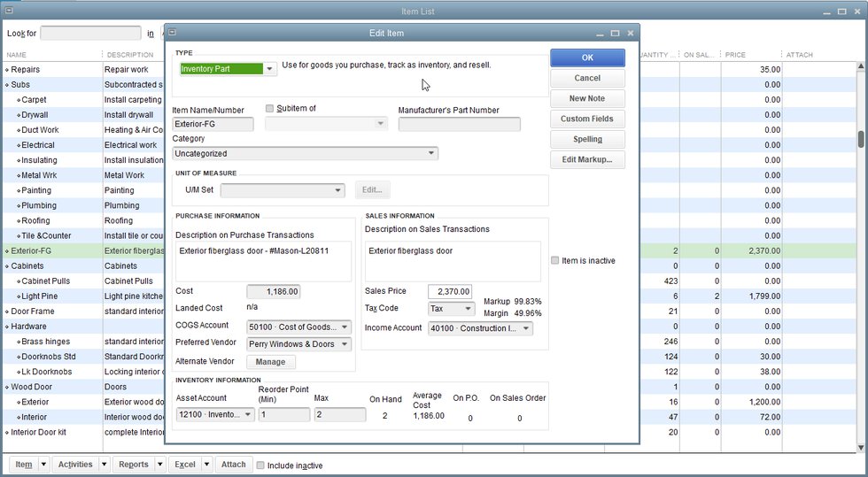Open the Activities dropdown arrow
This screenshot has width=868, height=477.
click(x=104, y=465)
